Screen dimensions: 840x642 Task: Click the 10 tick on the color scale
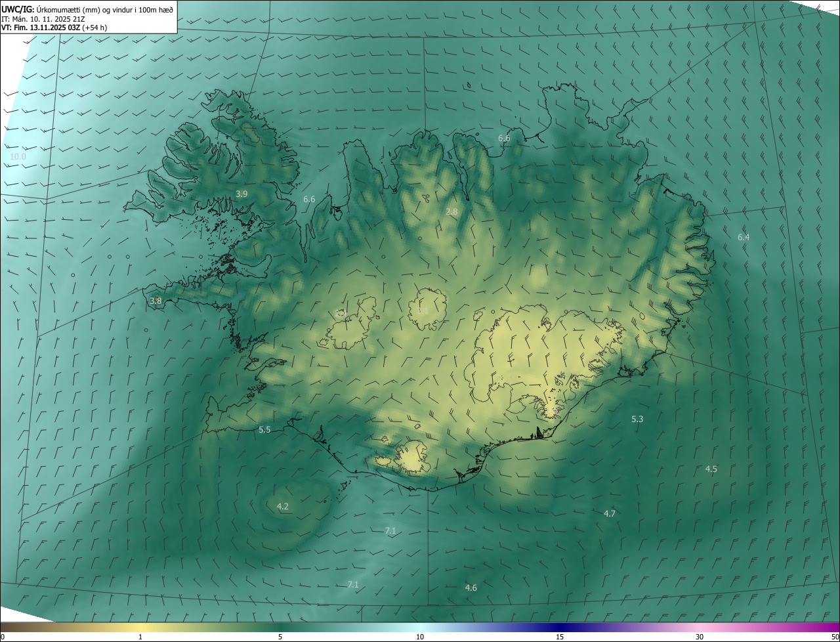420,637
